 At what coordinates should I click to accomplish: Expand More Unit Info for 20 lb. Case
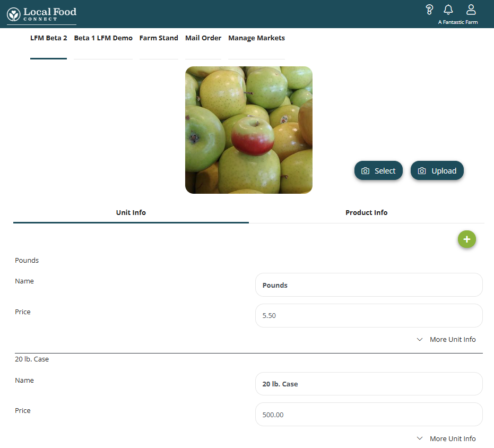pos(446,439)
